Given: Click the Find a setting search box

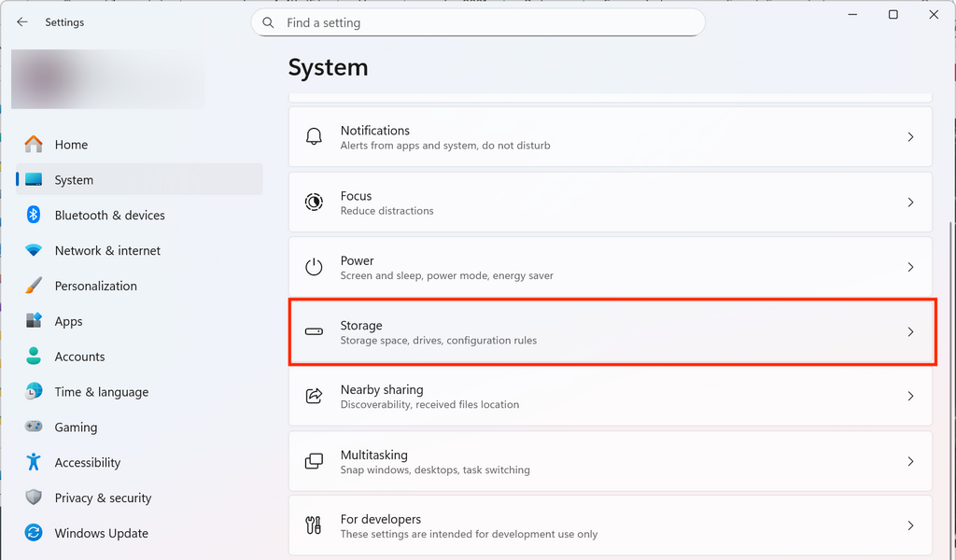Looking at the screenshot, I should point(478,22).
